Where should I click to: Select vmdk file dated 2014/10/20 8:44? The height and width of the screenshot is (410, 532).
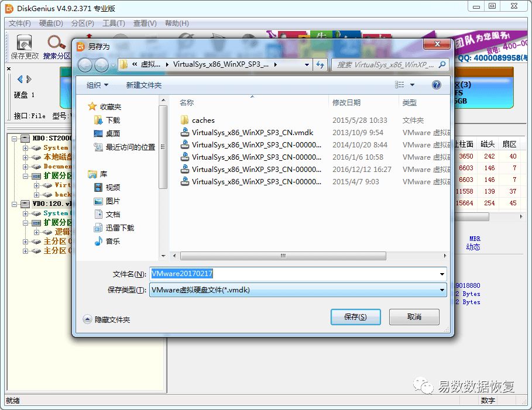click(x=250, y=145)
